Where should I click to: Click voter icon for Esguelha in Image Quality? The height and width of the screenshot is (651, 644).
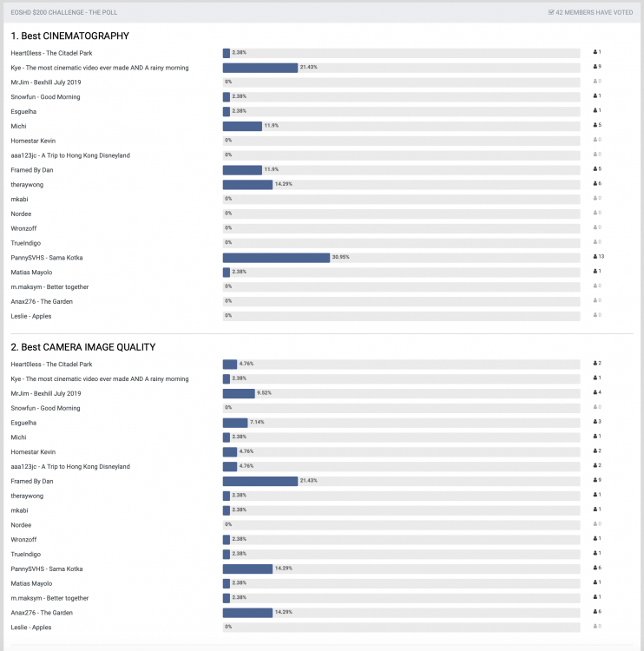(x=597, y=422)
